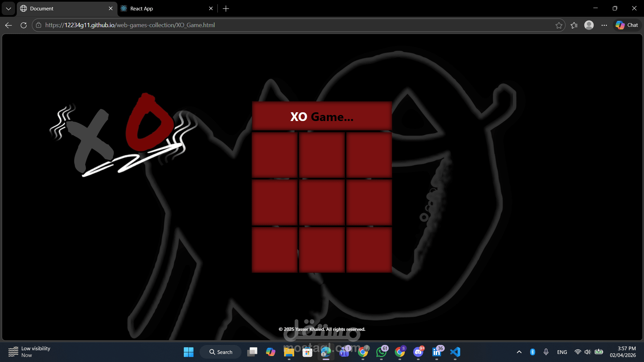Open the browser settings ellipsis menu

pos(604,25)
